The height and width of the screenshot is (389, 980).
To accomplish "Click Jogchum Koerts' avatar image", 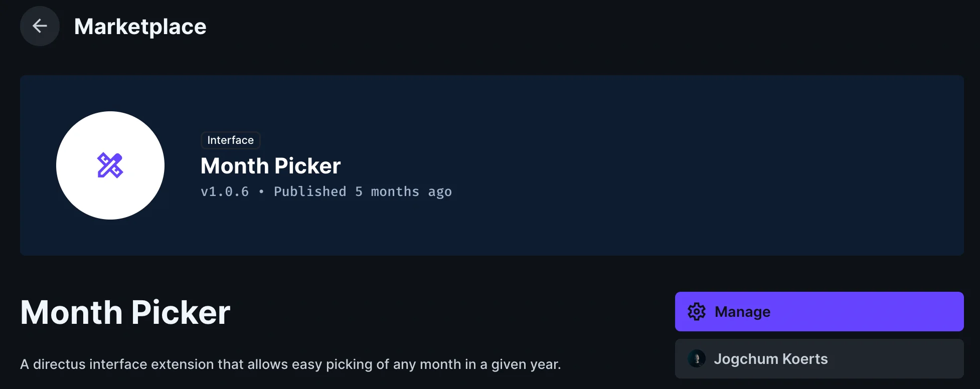I will tap(697, 359).
